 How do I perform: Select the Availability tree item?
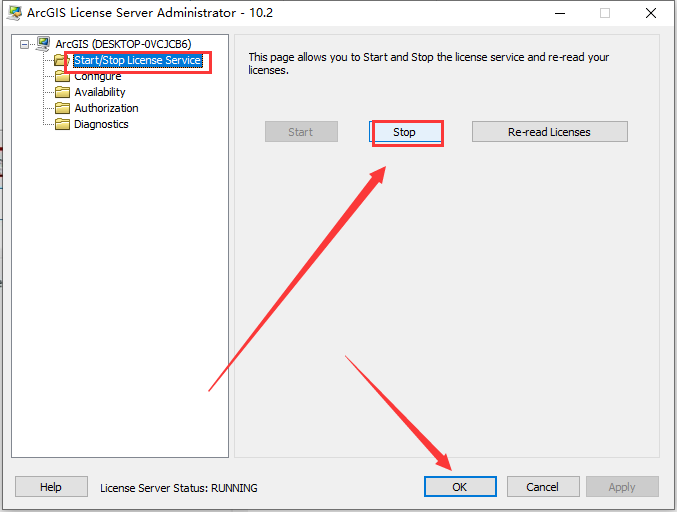[x=100, y=92]
